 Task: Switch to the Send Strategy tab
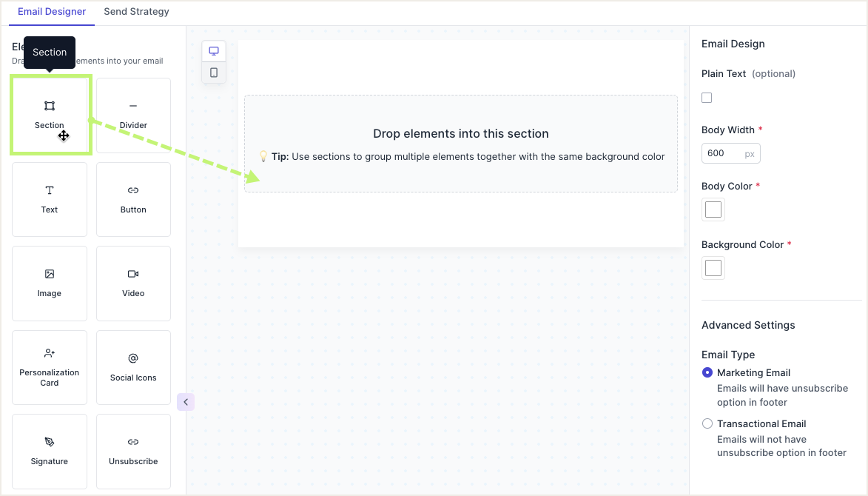(136, 12)
